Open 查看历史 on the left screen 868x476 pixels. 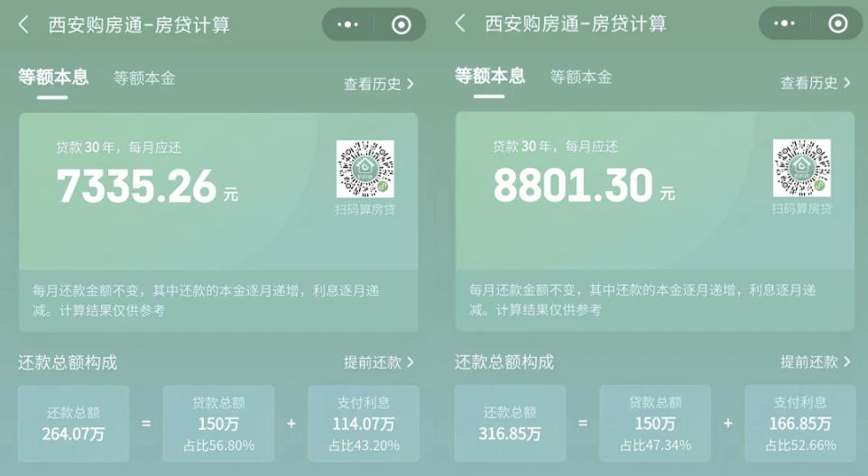tap(379, 84)
